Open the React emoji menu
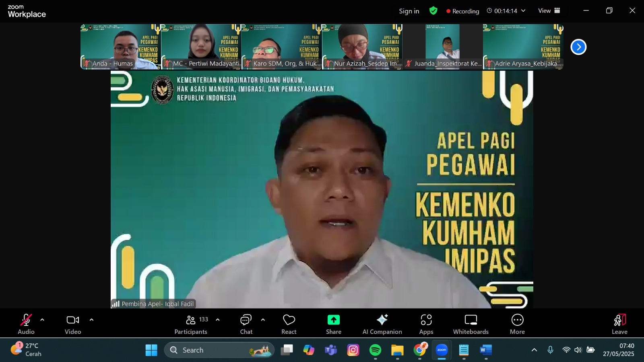The image size is (644, 362). click(x=289, y=324)
